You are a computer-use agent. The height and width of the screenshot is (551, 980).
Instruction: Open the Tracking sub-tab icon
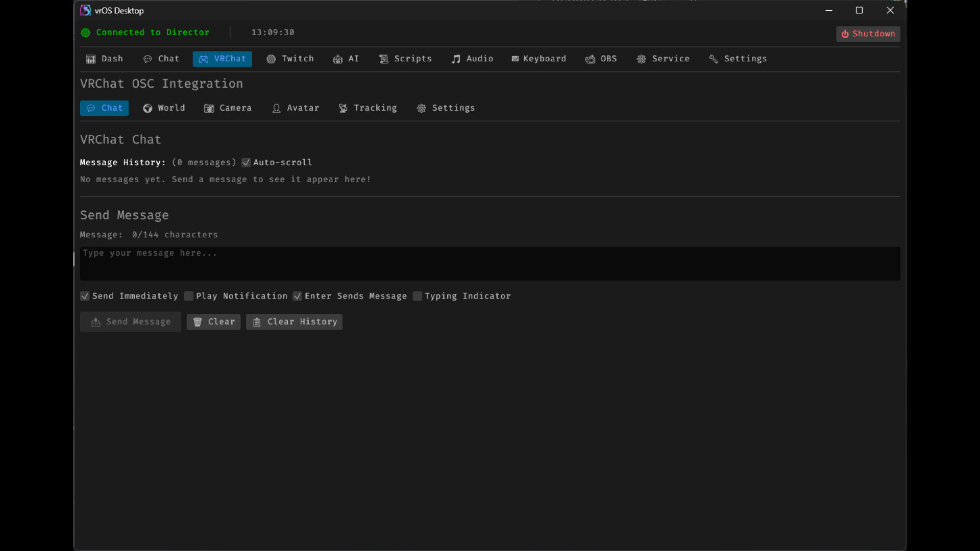344,108
